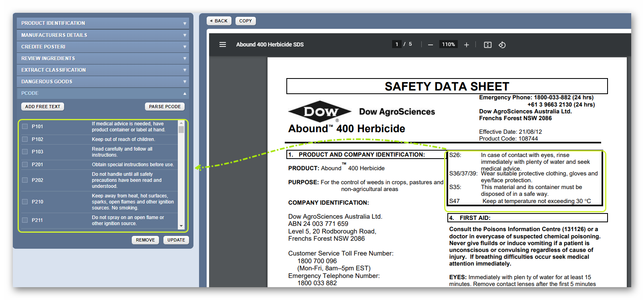Click the page number input field
This screenshot has height=300, width=644.
coord(396,44)
